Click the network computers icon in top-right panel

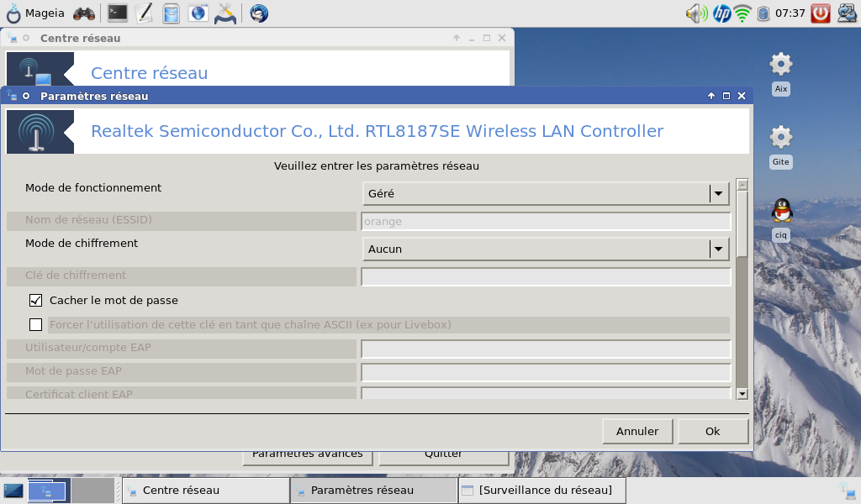coord(847,13)
